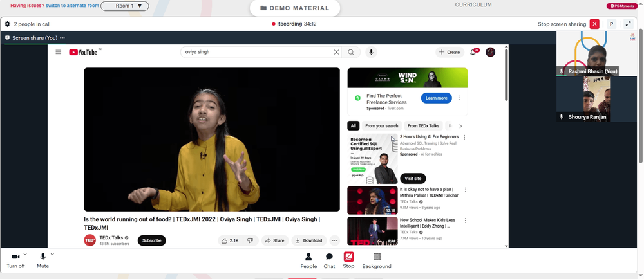
Task: Open call settings gear icon
Action: (7, 24)
